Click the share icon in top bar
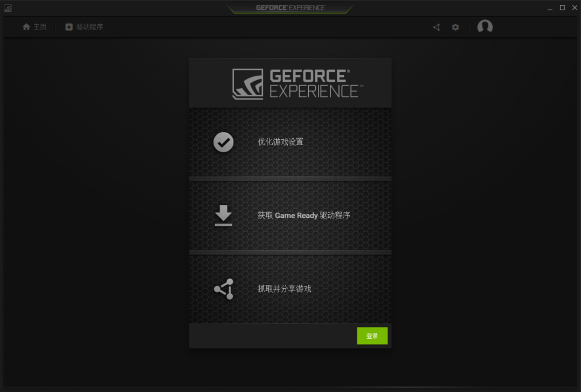Image resolution: width=581 pixels, height=392 pixels. (436, 27)
